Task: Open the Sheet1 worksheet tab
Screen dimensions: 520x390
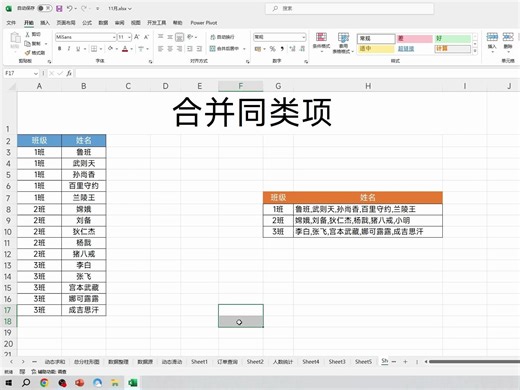Action: coord(199,362)
